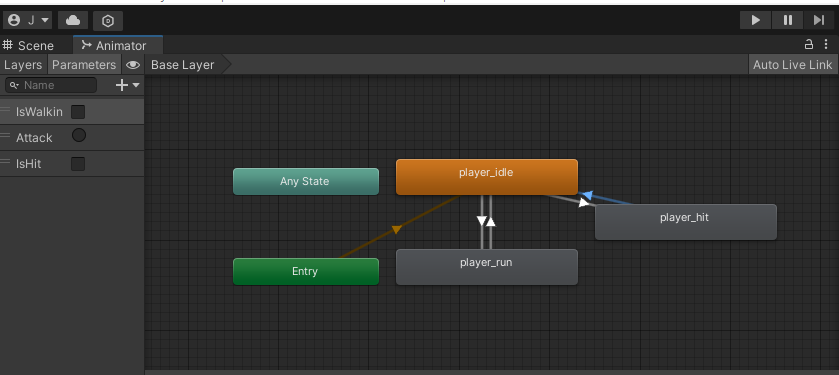Toggle the Animator window lock icon
Screen dimensions: 839x375
tap(810, 44)
